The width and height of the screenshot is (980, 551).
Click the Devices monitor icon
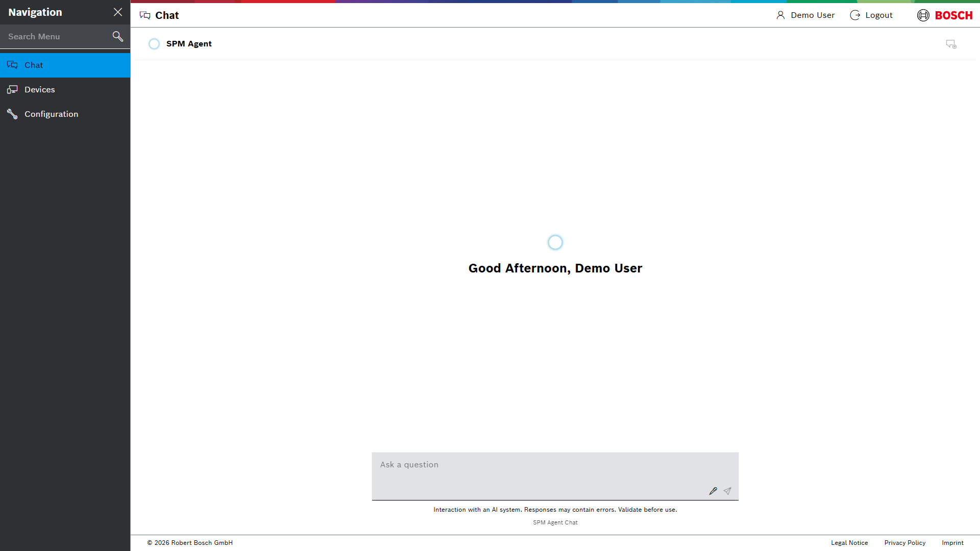[12, 90]
